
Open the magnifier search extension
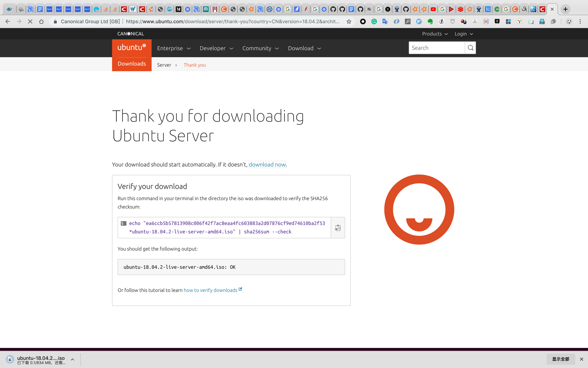point(408,21)
